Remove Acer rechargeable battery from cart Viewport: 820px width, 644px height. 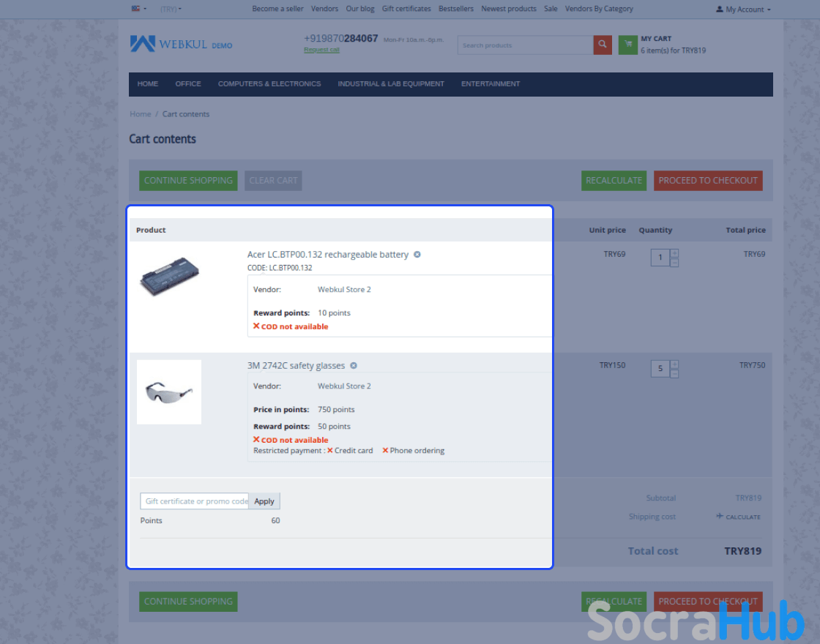tap(417, 255)
